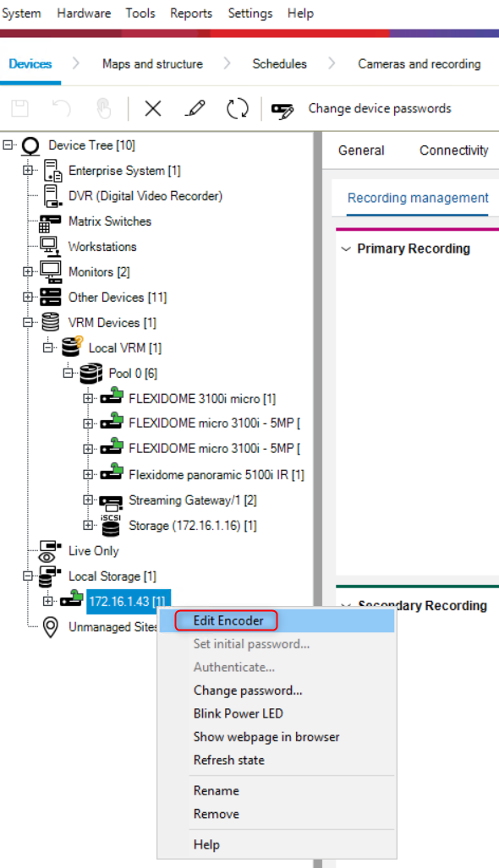Click the Delete (X) toolbar icon
The width and height of the screenshot is (499, 868).
pyautogui.click(x=153, y=108)
